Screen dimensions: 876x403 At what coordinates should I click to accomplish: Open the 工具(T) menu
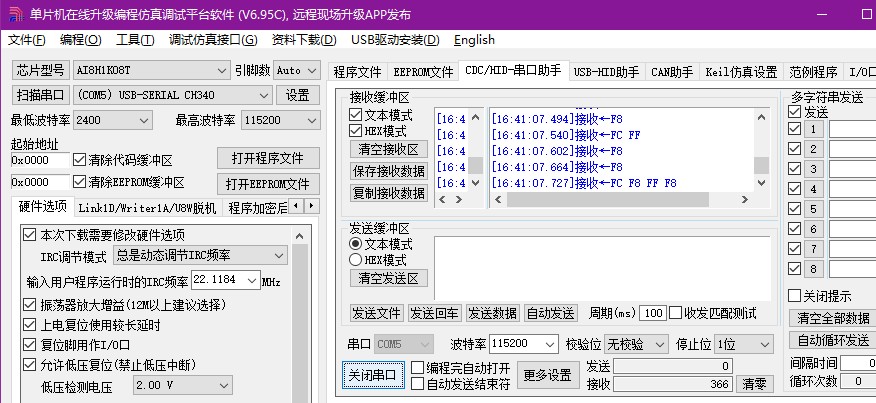pyautogui.click(x=135, y=40)
